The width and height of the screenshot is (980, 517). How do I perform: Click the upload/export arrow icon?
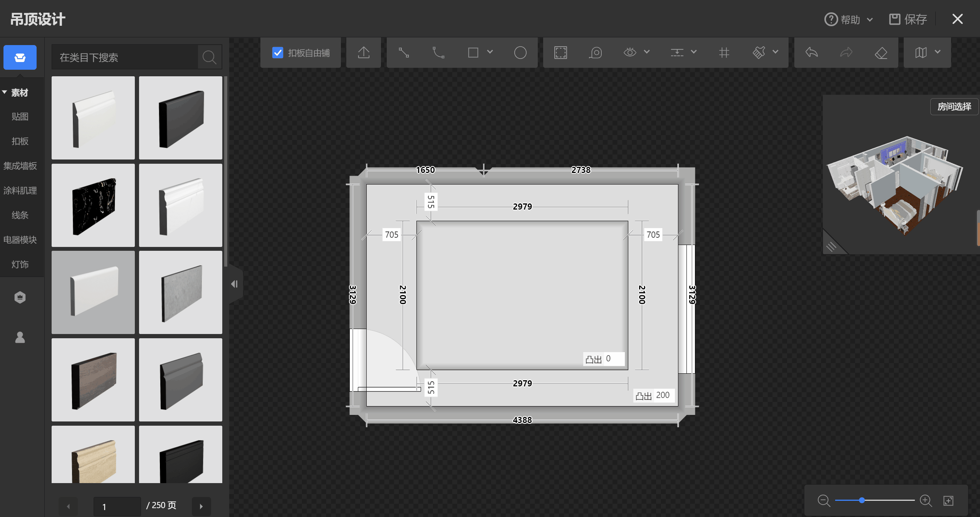(363, 52)
